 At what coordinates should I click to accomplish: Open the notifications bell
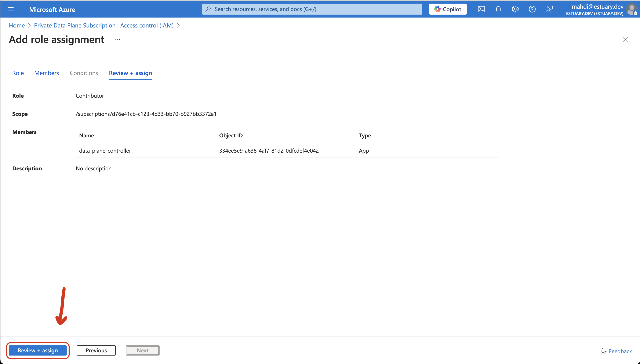(x=498, y=9)
